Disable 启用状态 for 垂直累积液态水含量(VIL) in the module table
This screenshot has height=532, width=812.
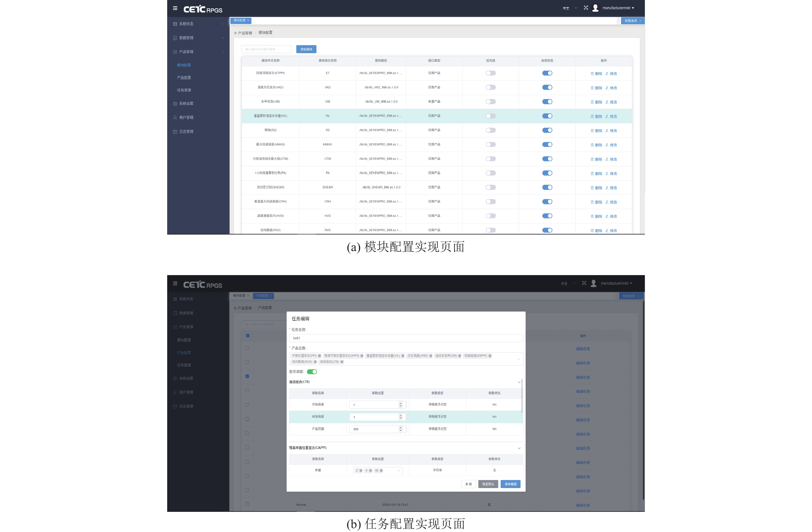[x=547, y=116]
